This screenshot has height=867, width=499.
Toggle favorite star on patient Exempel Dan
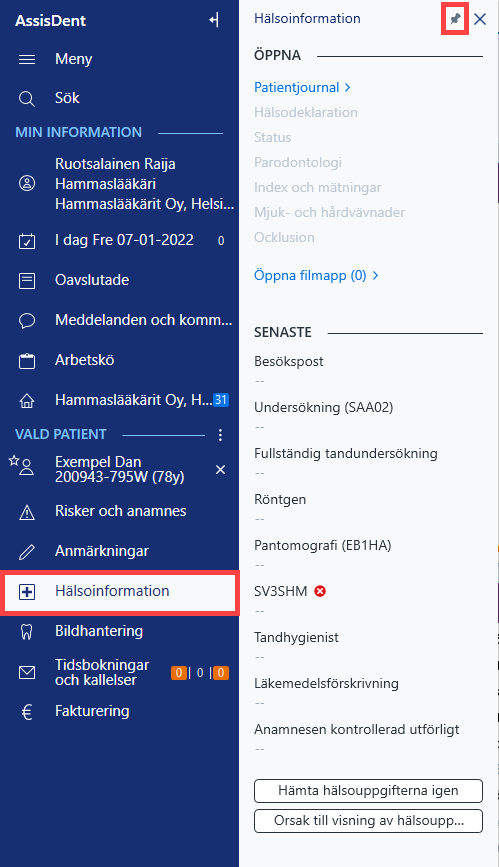coord(14,461)
